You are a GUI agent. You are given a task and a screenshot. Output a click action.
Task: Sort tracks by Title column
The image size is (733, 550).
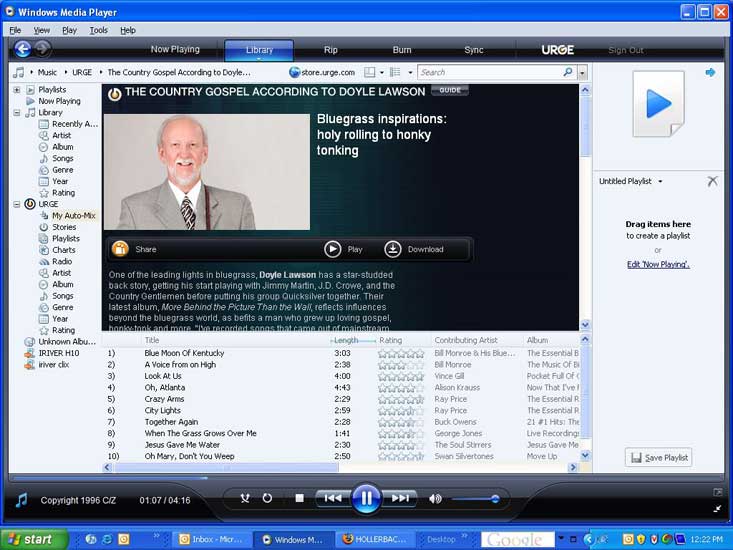point(152,340)
